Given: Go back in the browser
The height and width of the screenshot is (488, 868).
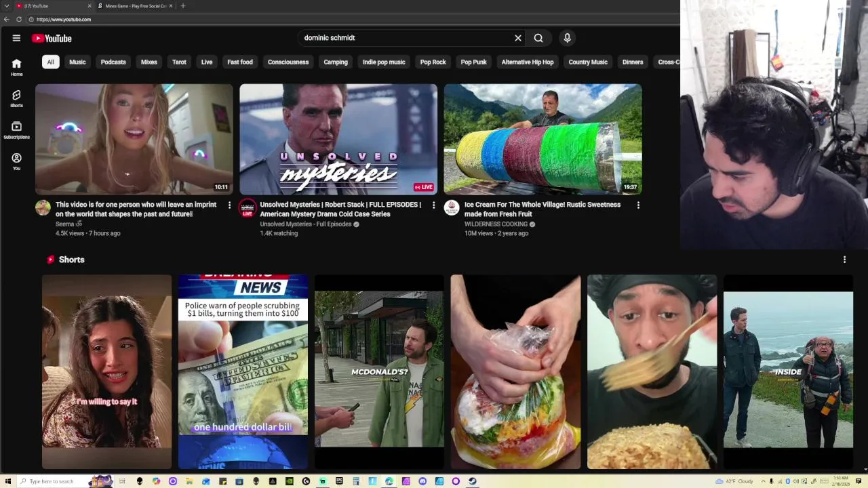Looking at the screenshot, I should tap(7, 19).
